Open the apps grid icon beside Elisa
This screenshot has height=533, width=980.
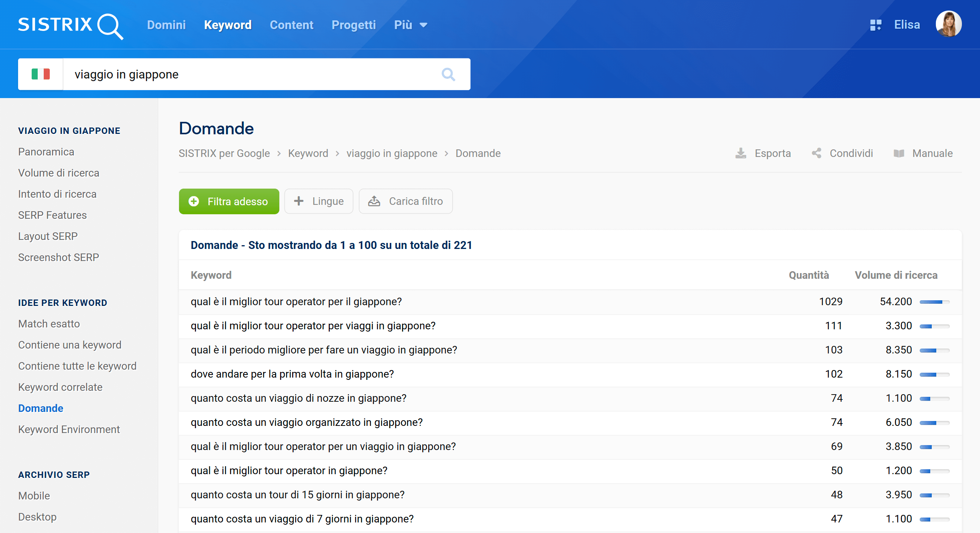tap(875, 25)
